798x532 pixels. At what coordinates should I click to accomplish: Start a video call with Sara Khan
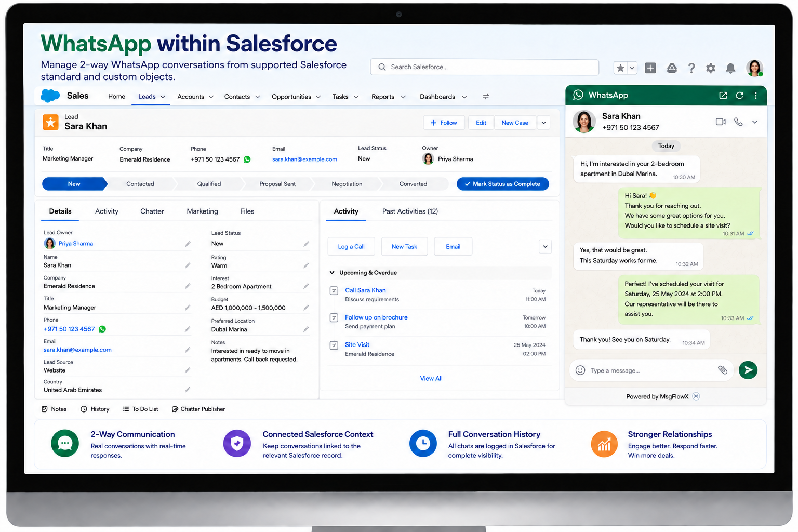(x=721, y=122)
